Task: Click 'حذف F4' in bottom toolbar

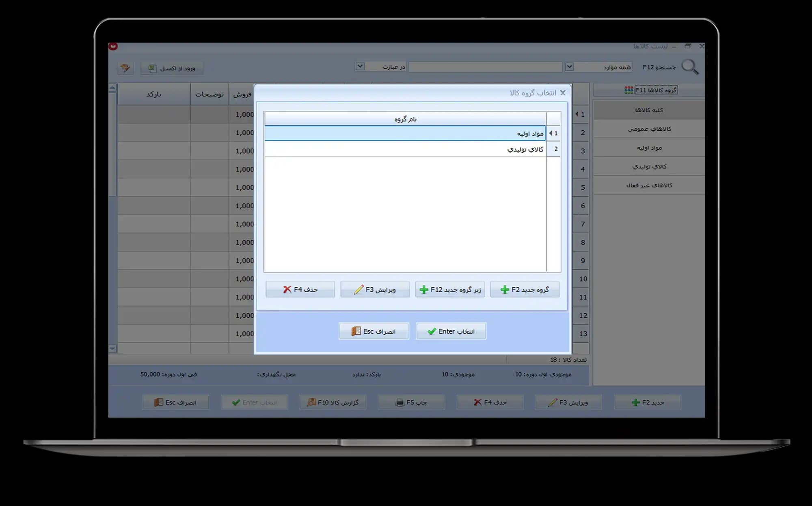Action: (x=490, y=402)
